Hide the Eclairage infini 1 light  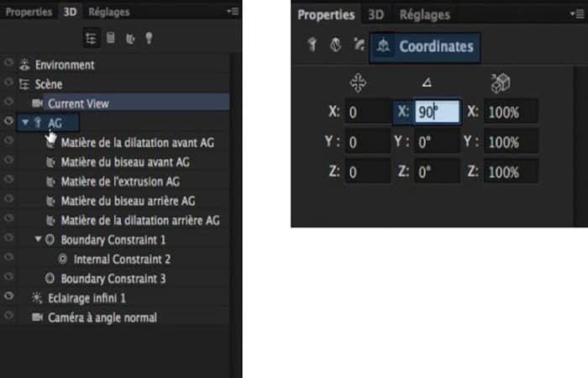9,297
